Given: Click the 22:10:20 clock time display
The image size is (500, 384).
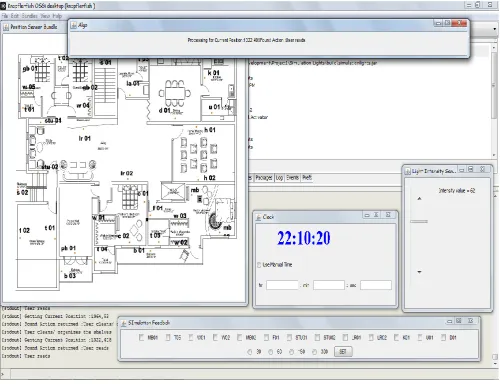Looking at the screenshot, I should 304,238.
